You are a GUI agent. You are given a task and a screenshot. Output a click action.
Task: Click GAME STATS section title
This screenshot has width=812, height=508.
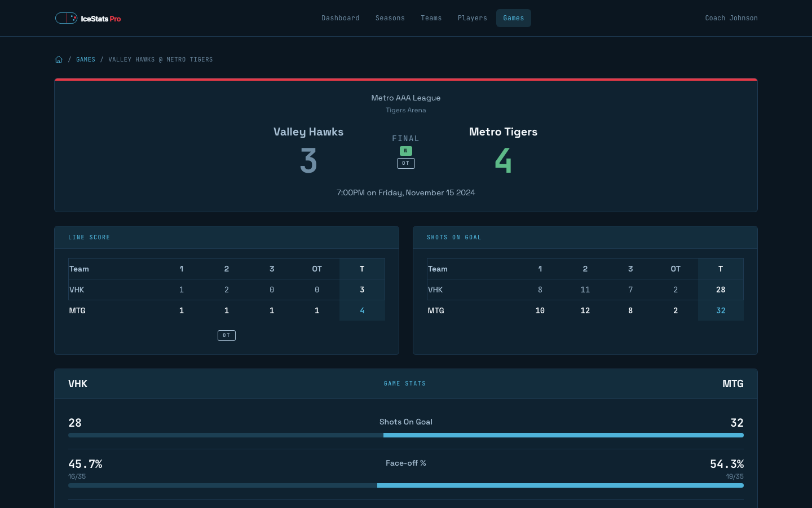click(405, 384)
